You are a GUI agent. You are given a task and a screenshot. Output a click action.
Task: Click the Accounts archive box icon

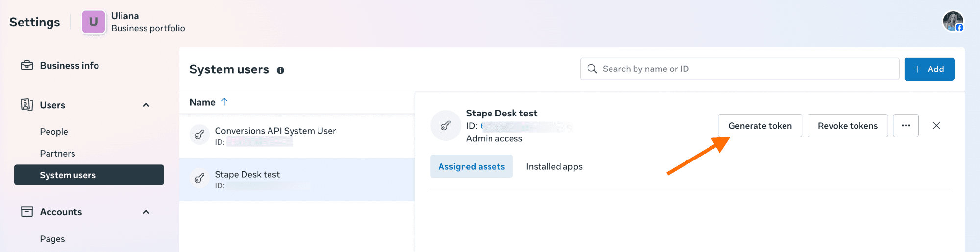27,212
